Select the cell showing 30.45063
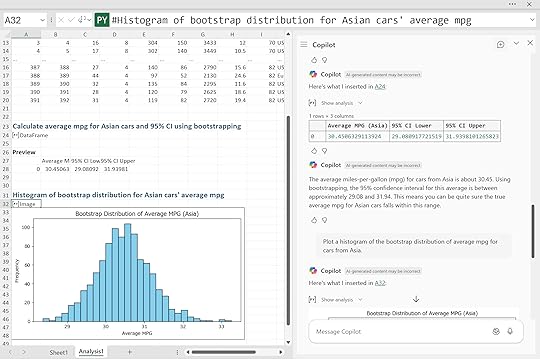Screen dimensions: 540x360 pos(57,169)
